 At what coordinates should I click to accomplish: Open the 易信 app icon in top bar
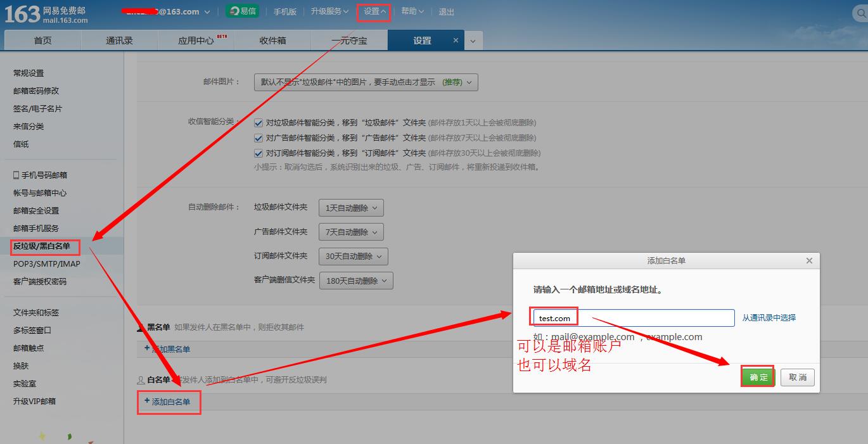point(242,11)
